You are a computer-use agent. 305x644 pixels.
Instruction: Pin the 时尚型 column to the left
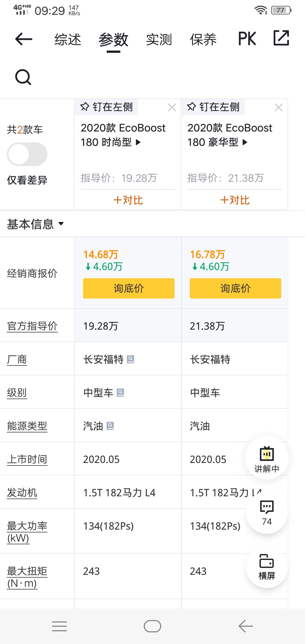[106, 107]
